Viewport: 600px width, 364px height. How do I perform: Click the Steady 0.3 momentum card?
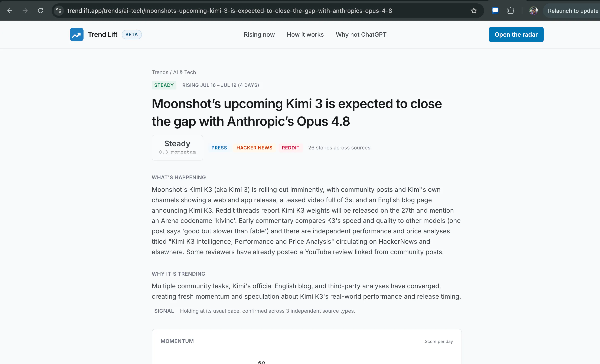tap(177, 148)
